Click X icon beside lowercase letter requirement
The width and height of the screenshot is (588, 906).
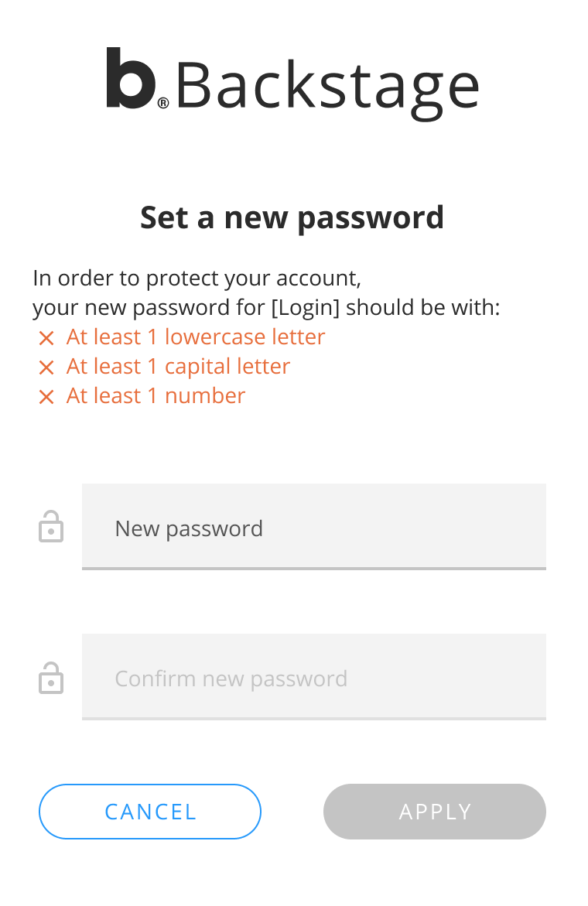[46, 338]
